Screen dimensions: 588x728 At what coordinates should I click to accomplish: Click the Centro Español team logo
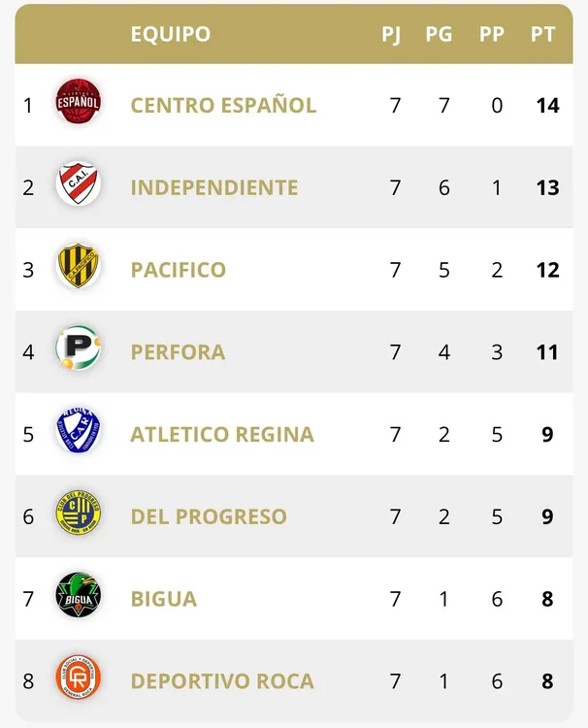[x=79, y=102]
